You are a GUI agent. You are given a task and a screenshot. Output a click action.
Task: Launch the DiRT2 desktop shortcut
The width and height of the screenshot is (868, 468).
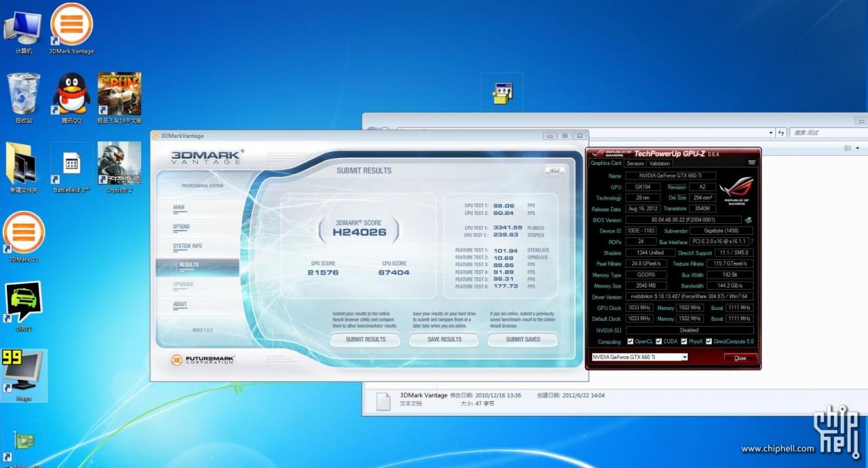pyautogui.click(x=24, y=306)
